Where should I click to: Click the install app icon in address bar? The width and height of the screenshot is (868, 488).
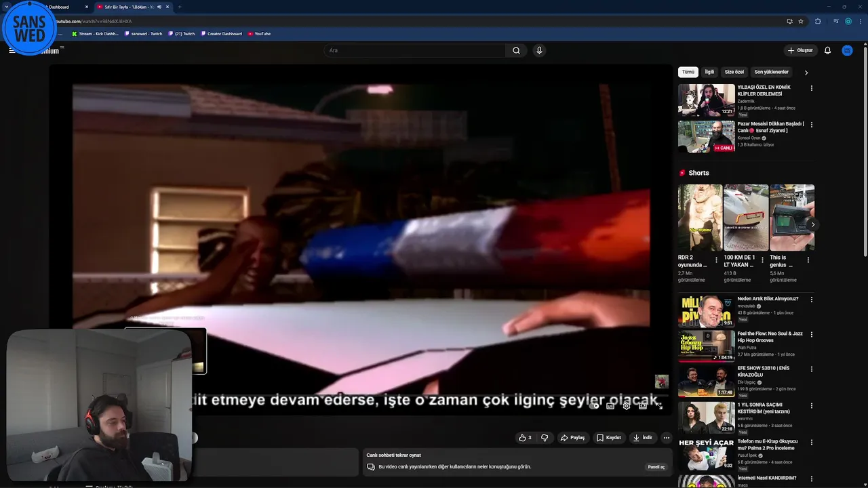pyautogui.click(x=789, y=21)
